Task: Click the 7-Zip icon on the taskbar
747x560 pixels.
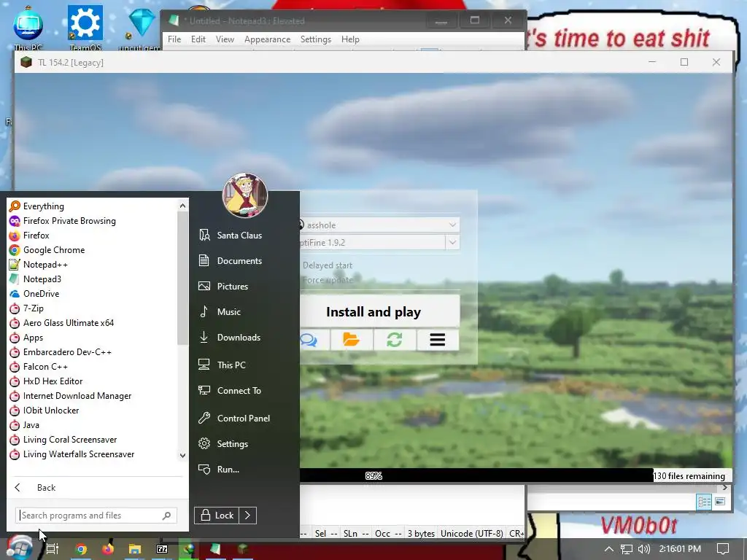Action: pos(162,549)
